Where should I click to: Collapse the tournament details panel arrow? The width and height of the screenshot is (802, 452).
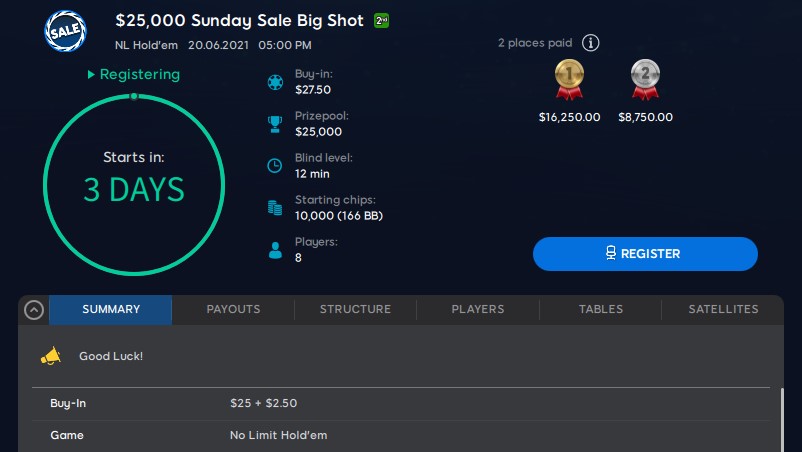point(33,310)
